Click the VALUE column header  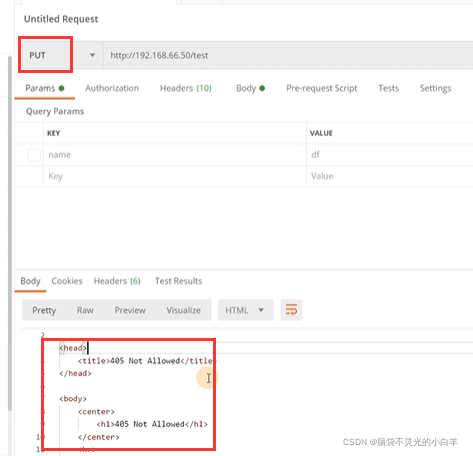tap(321, 133)
